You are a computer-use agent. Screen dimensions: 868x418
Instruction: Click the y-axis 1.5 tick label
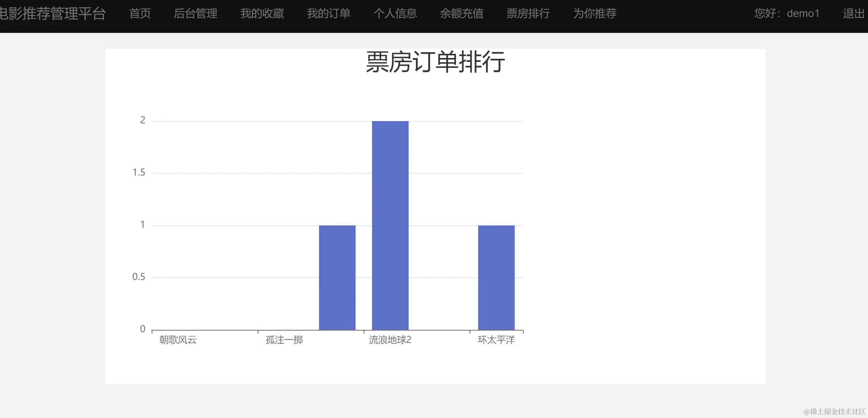pyautogui.click(x=138, y=172)
